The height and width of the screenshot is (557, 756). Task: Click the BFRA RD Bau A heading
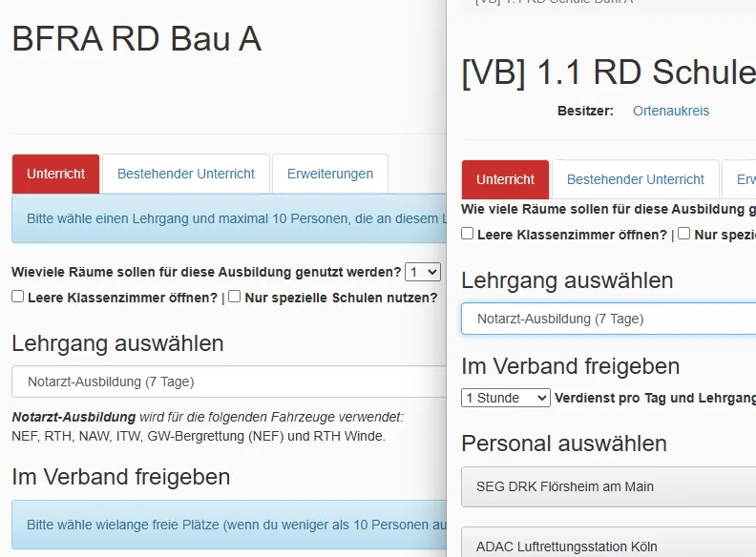[x=136, y=39]
